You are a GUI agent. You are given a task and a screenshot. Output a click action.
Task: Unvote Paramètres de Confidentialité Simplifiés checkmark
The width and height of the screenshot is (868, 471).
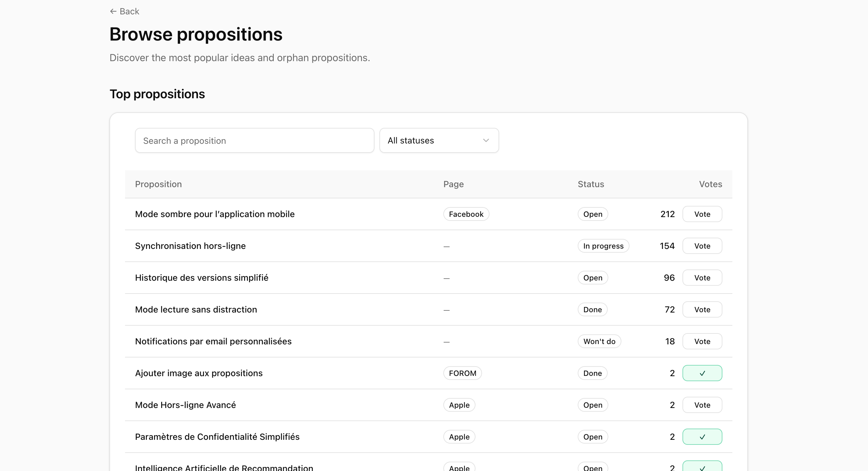(x=702, y=437)
